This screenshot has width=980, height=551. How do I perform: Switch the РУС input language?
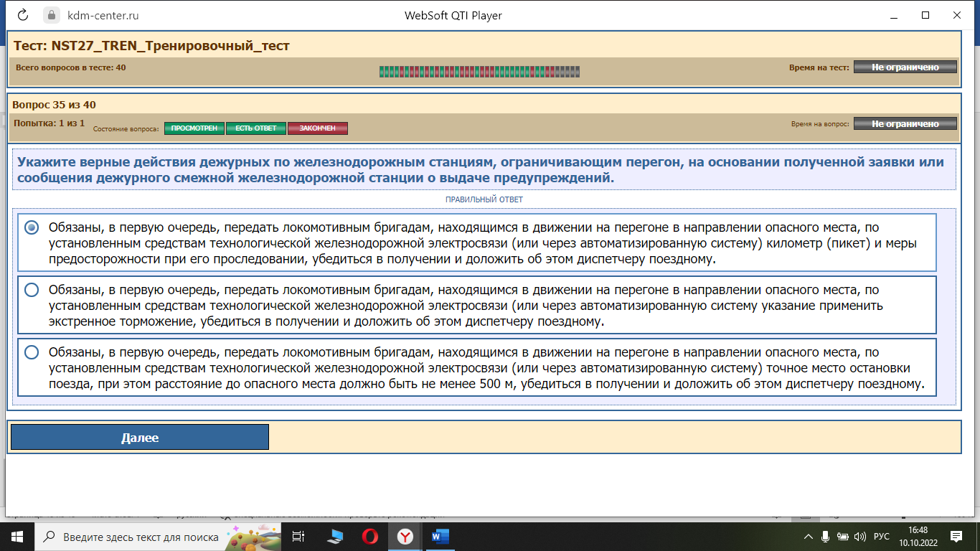pyautogui.click(x=882, y=536)
